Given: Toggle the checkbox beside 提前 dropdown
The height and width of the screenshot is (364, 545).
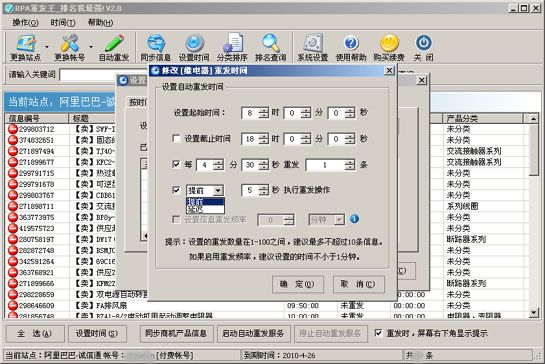Looking at the screenshot, I should tap(176, 190).
